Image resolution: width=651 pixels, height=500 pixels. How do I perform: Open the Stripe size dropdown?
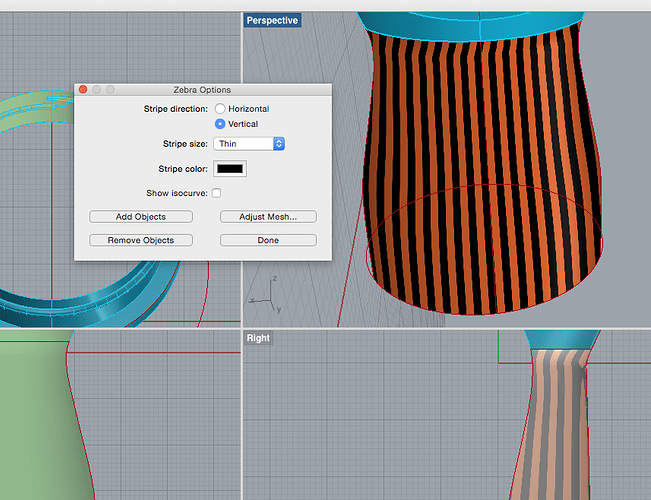(250, 144)
